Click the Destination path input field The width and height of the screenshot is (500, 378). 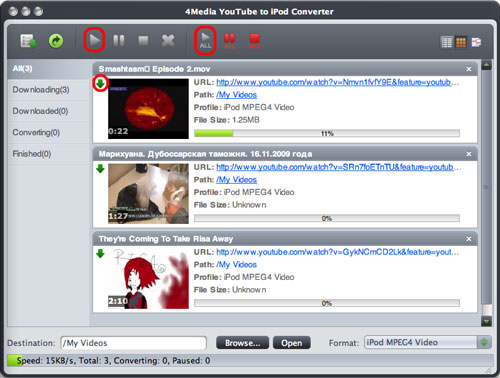point(133,343)
